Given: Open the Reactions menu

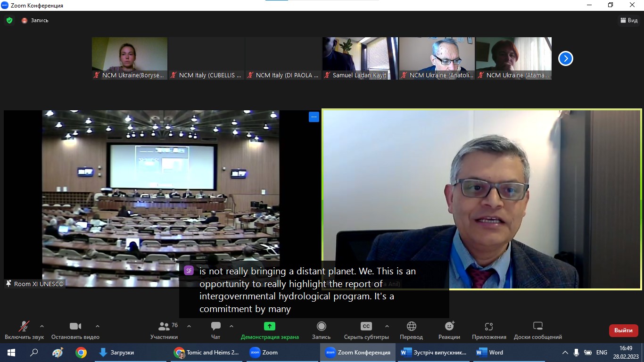Looking at the screenshot, I should pyautogui.click(x=449, y=327).
